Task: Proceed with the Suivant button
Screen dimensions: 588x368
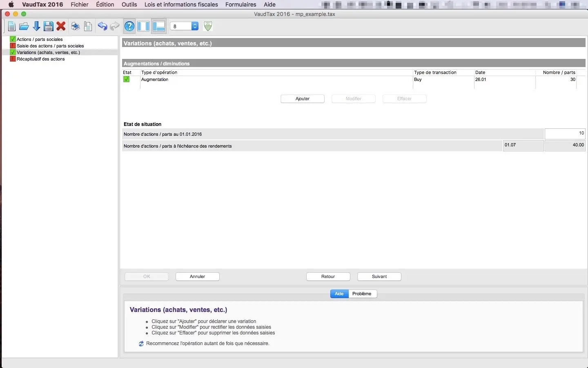Action: tap(379, 276)
